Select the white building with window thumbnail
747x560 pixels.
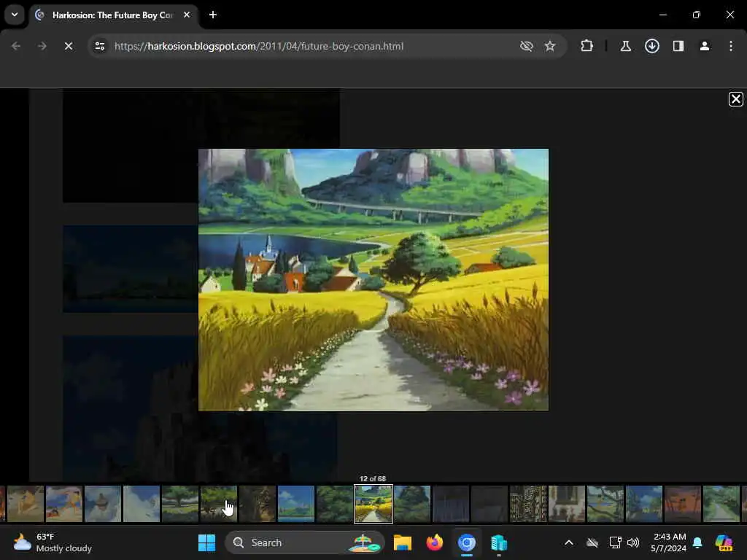(x=566, y=504)
